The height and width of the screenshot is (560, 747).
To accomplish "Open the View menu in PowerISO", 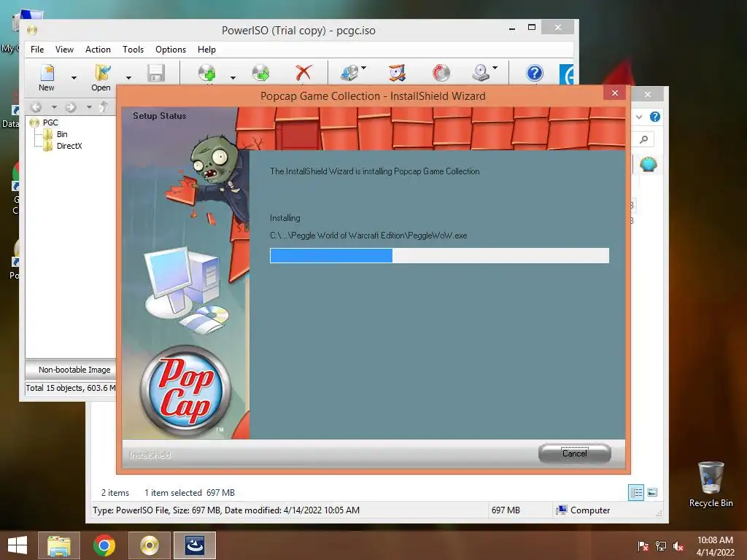I will pyautogui.click(x=64, y=50).
